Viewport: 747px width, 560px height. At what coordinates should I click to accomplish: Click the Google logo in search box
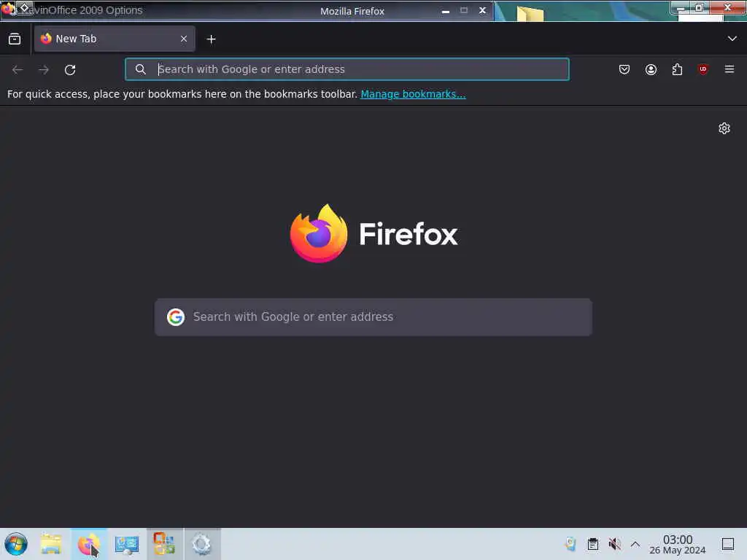coord(176,317)
